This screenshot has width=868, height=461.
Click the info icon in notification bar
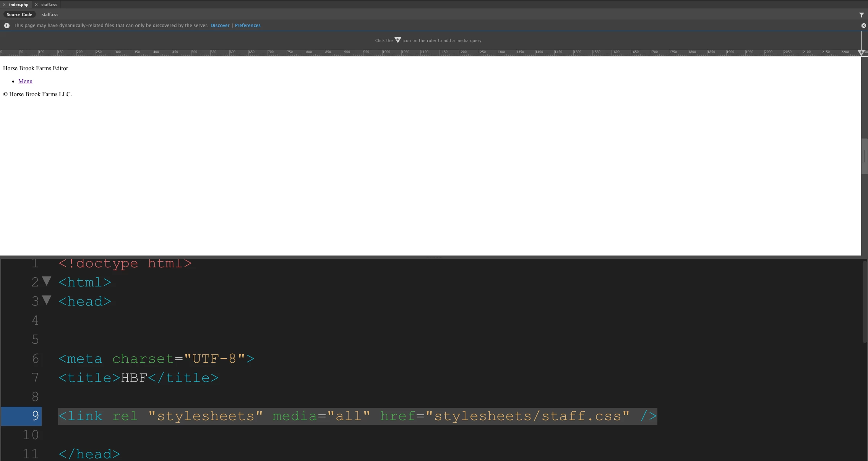point(7,26)
